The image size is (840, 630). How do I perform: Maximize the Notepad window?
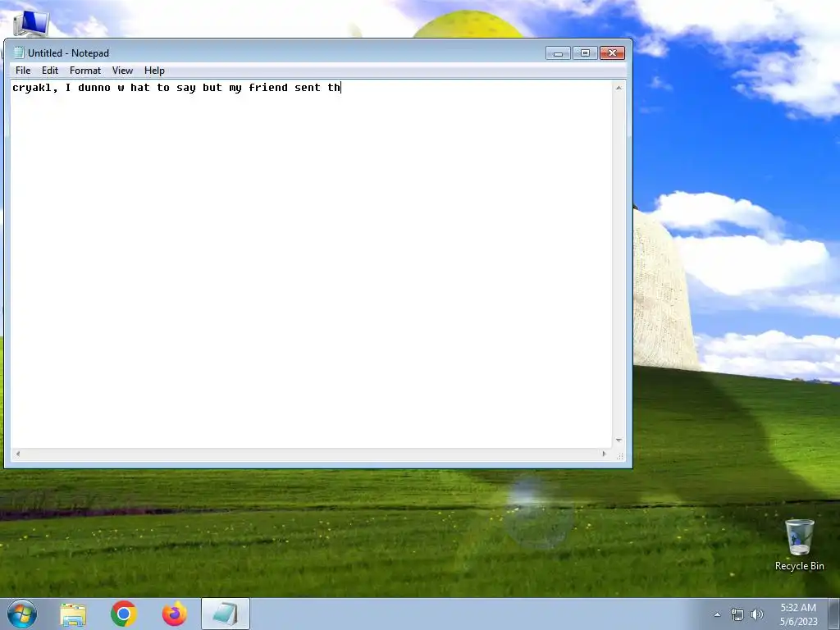[585, 53]
